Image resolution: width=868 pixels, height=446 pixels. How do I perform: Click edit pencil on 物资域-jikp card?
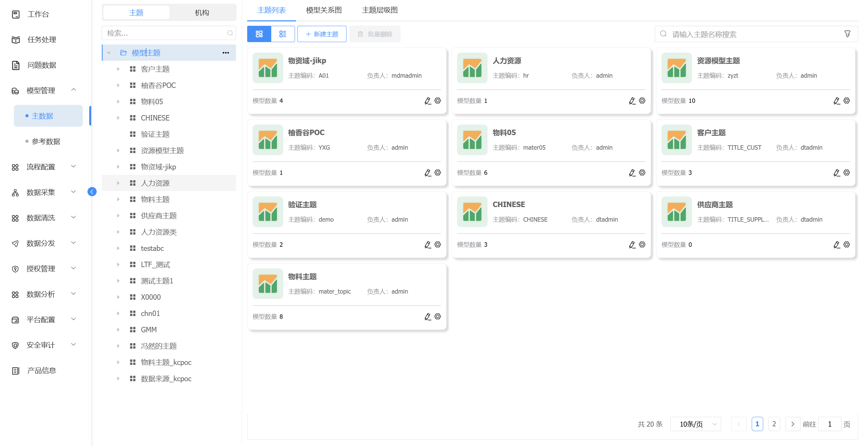pyautogui.click(x=428, y=101)
